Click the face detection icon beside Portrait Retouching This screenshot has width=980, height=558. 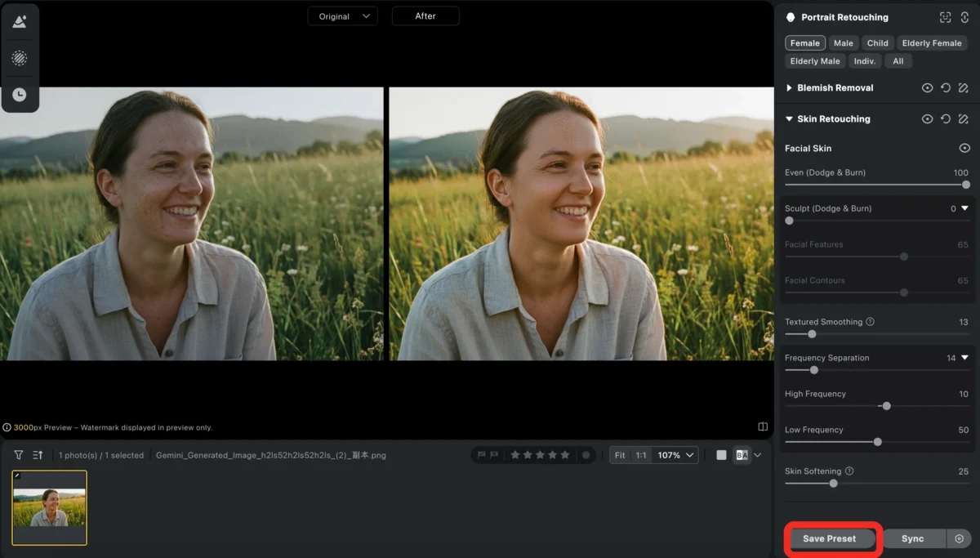tap(946, 17)
